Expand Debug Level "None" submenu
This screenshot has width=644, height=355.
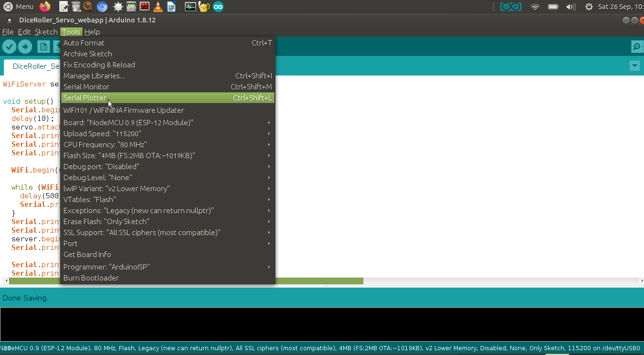pos(168,178)
